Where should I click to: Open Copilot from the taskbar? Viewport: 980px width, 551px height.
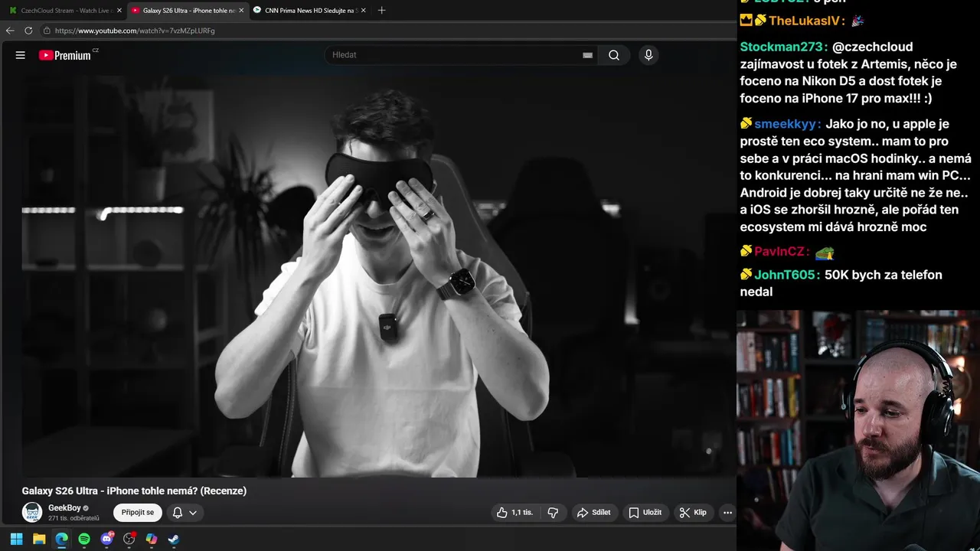pos(152,539)
